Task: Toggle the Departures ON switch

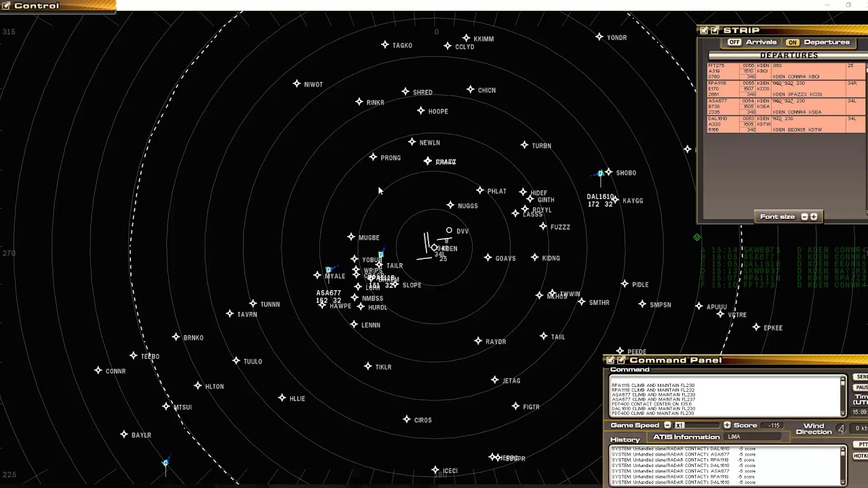Action: point(792,42)
